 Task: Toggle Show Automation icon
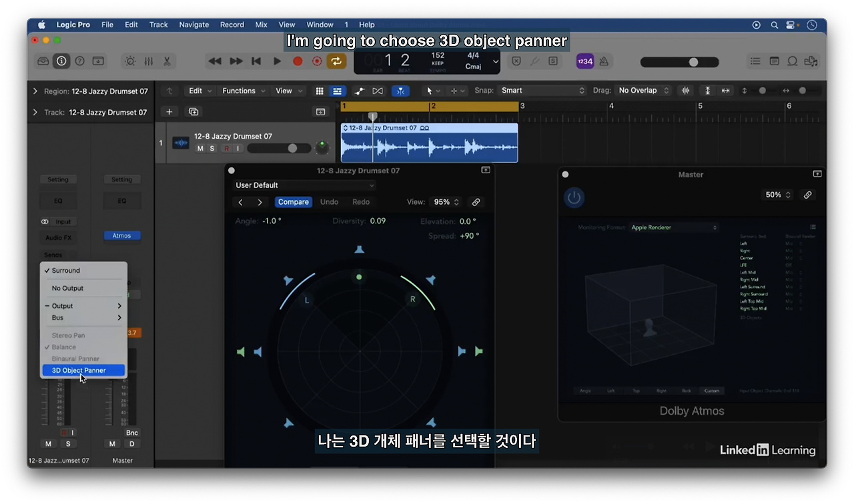[360, 91]
